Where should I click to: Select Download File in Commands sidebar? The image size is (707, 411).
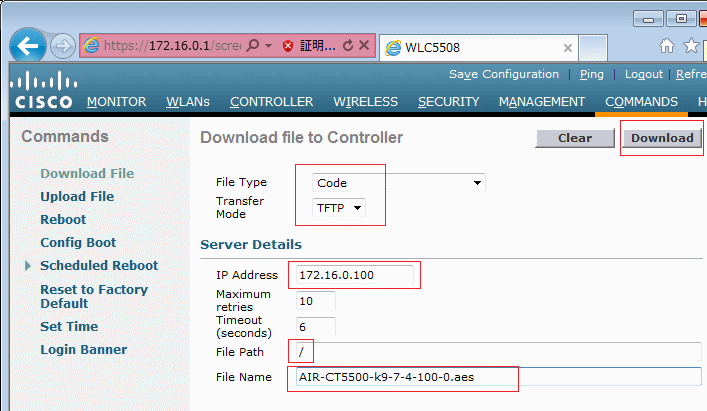(87, 174)
